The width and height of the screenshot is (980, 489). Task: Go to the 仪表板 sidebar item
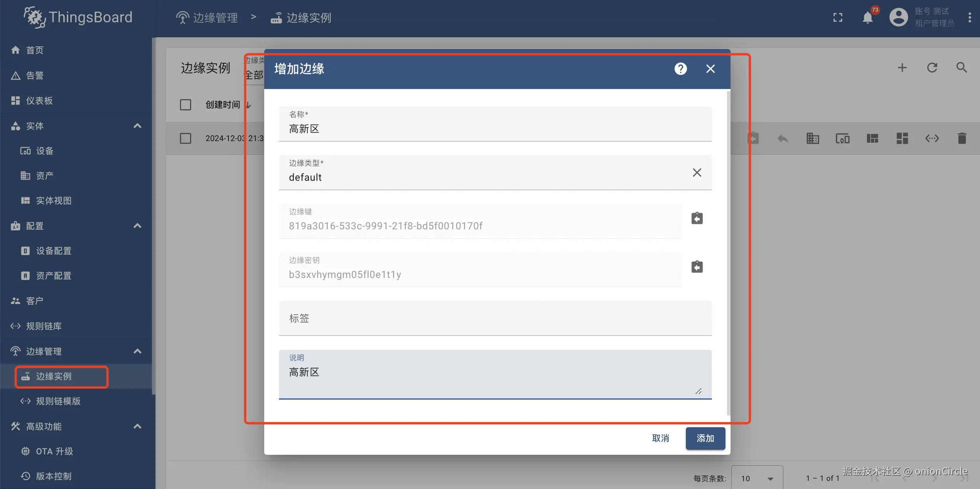[x=39, y=101]
